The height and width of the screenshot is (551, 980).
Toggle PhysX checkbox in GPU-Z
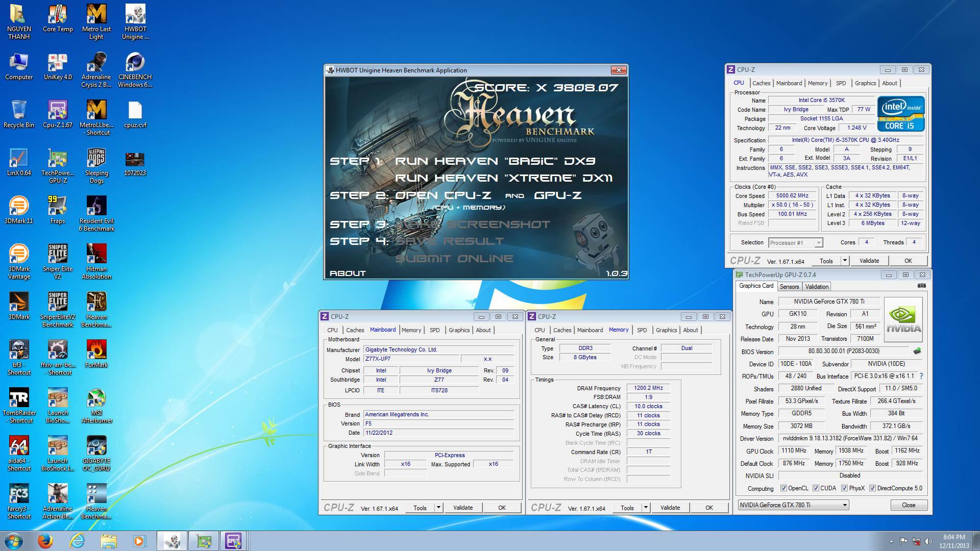click(x=844, y=488)
